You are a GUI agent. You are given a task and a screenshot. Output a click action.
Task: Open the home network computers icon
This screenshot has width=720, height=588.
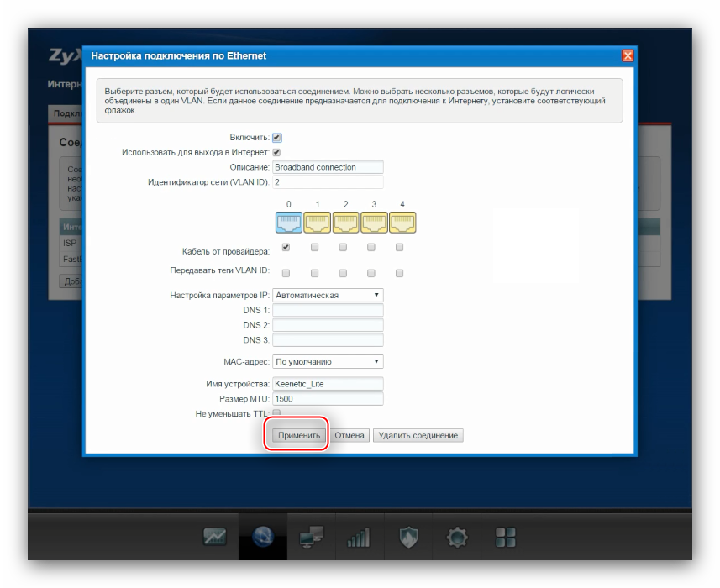click(312, 537)
